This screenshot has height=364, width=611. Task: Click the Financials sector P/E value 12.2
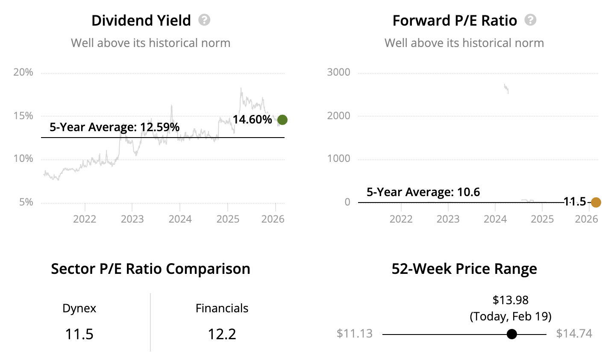(222, 334)
